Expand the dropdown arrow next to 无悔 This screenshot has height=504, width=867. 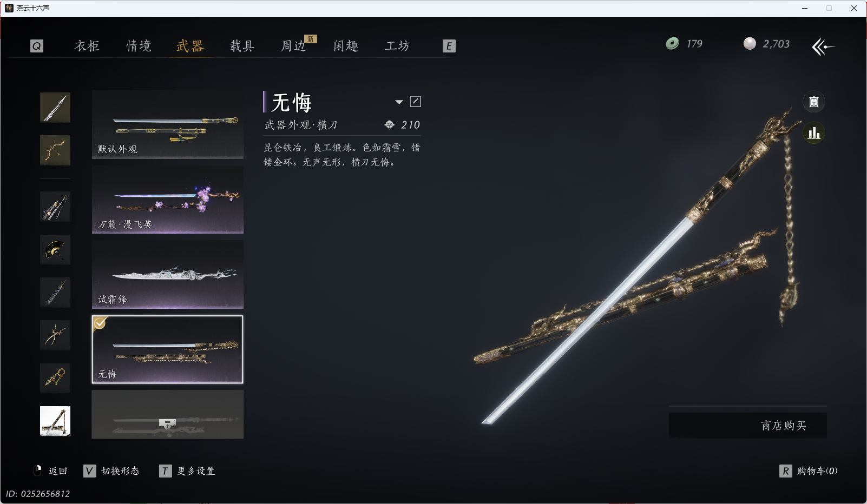click(399, 102)
